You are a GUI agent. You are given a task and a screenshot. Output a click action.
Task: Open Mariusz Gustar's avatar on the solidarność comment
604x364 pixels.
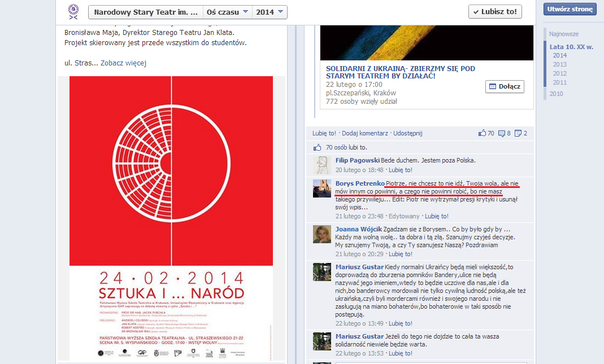pos(322,341)
